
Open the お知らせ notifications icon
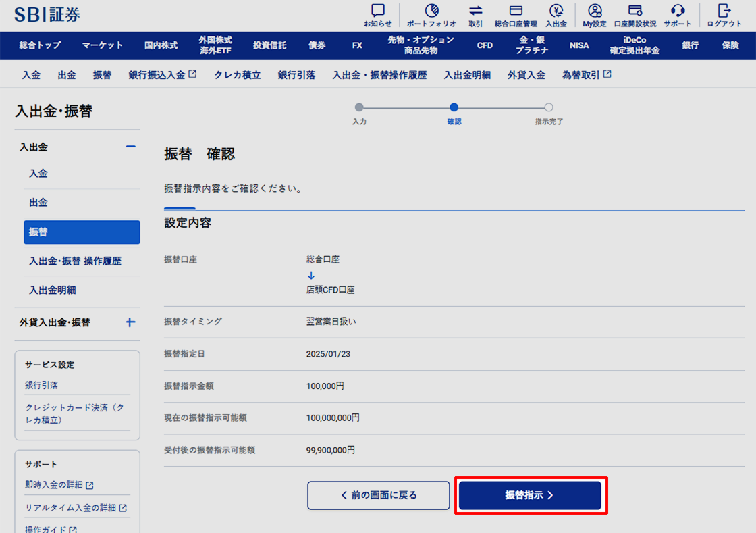(377, 11)
